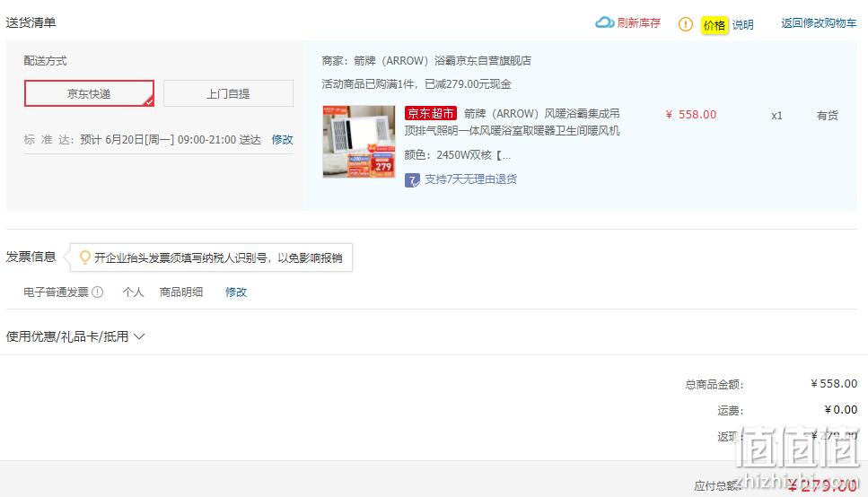Click the chevron next to 使用优惠/礼品卡/抵用
This screenshot has height=497, width=868.
[139, 336]
